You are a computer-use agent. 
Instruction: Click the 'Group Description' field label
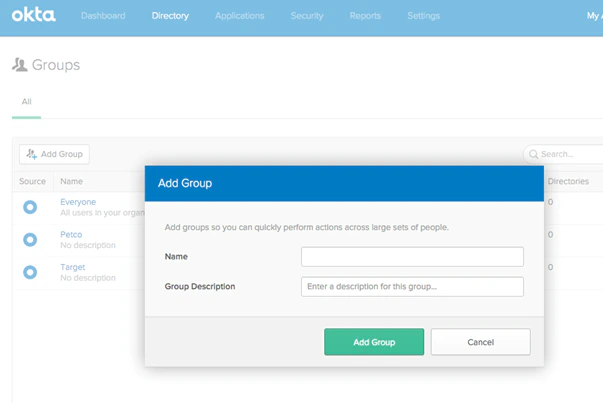point(200,286)
